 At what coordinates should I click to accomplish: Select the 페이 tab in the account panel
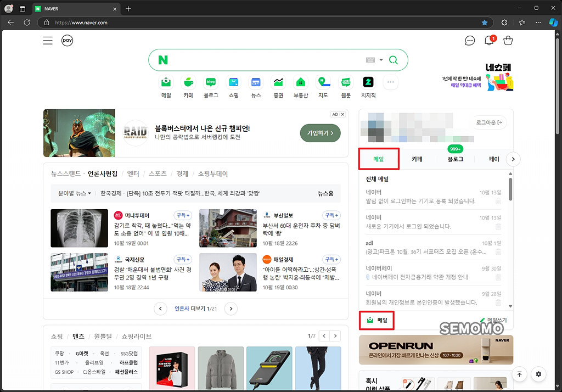pyautogui.click(x=493, y=159)
